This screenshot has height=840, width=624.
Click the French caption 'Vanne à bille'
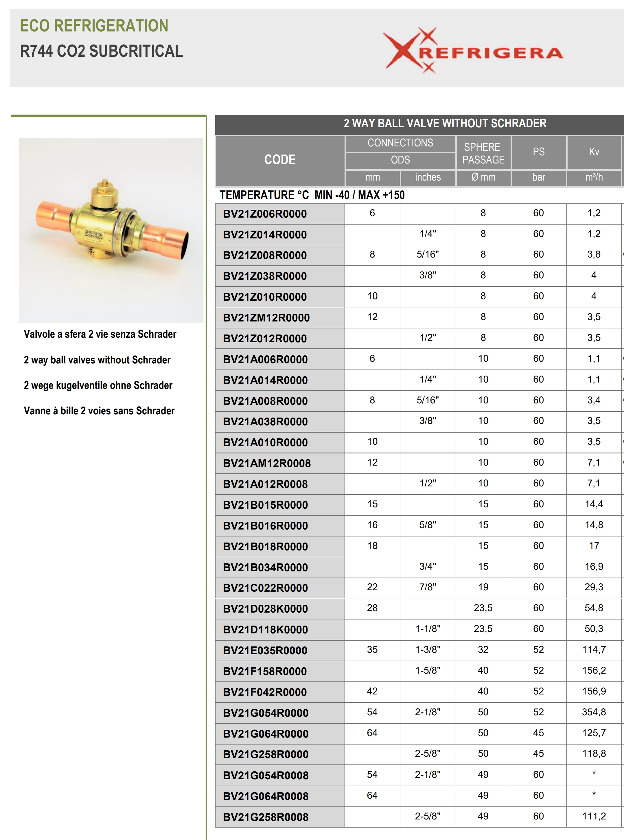point(99,411)
